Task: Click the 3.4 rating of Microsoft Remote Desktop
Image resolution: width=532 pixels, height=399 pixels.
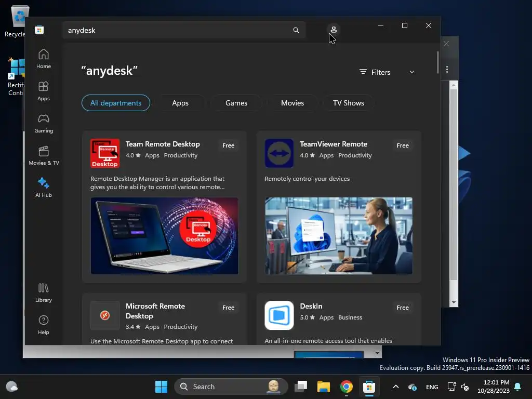Action: point(133,327)
